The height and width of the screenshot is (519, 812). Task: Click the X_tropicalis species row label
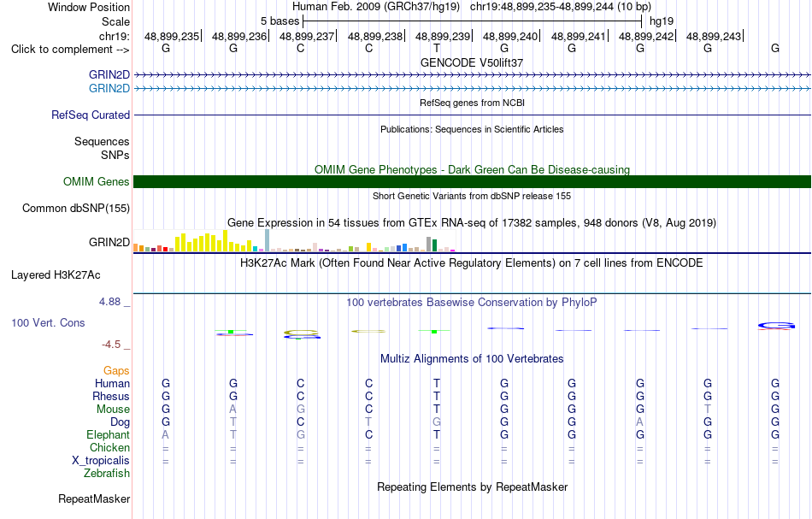pyautogui.click(x=101, y=461)
